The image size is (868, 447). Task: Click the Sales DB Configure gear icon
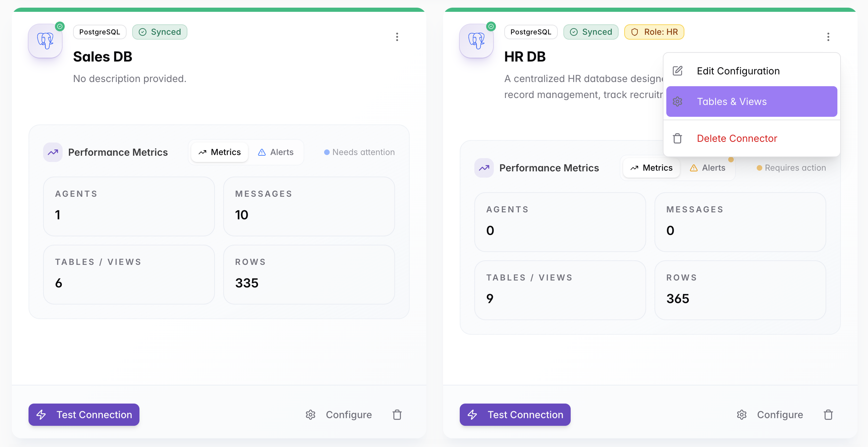pos(311,415)
